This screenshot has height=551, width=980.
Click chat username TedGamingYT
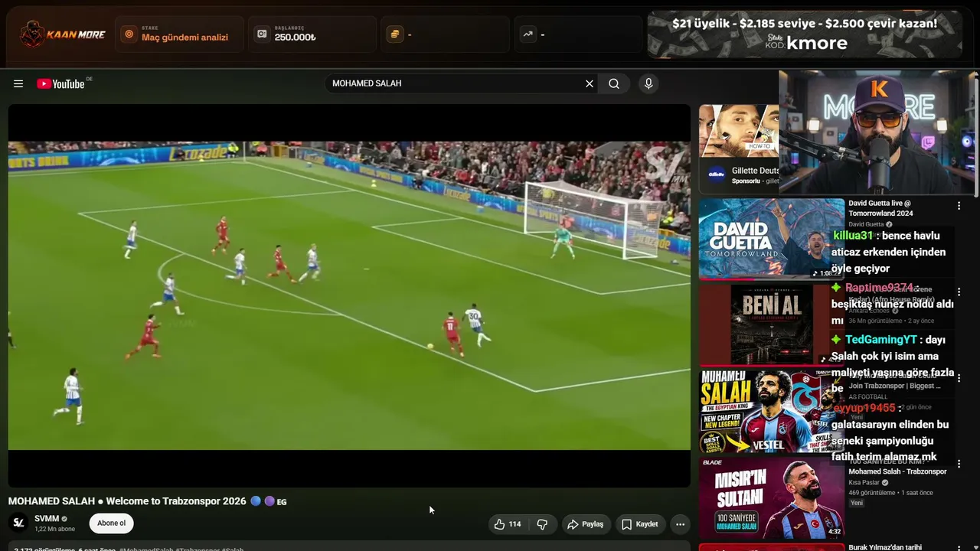click(880, 340)
